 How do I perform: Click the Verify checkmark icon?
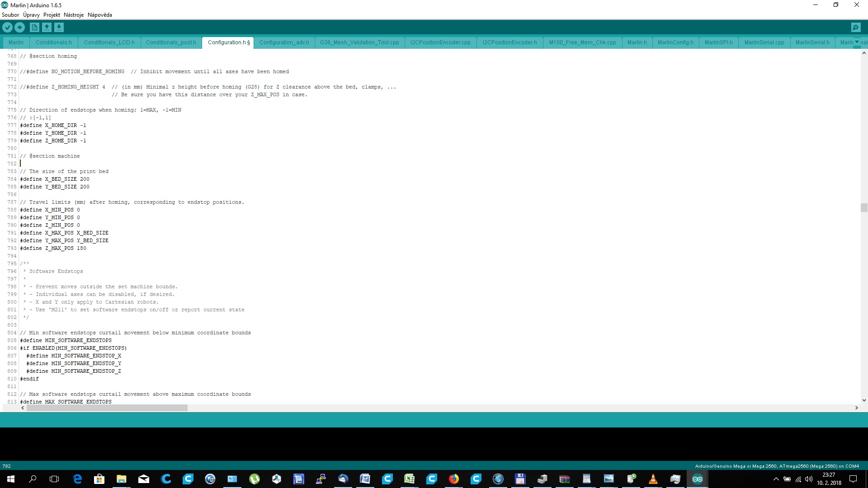coord(7,28)
